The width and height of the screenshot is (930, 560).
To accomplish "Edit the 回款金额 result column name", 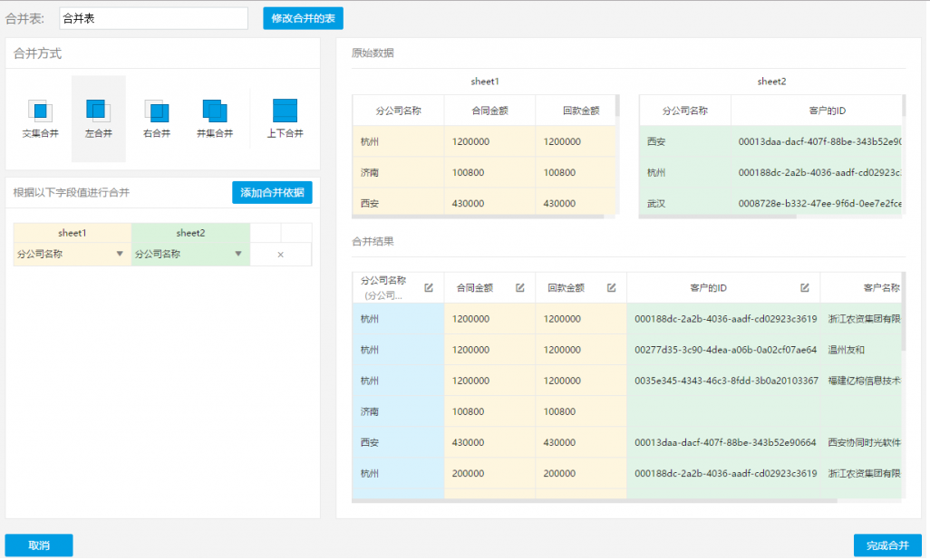I will pyautogui.click(x=612, y=288).
